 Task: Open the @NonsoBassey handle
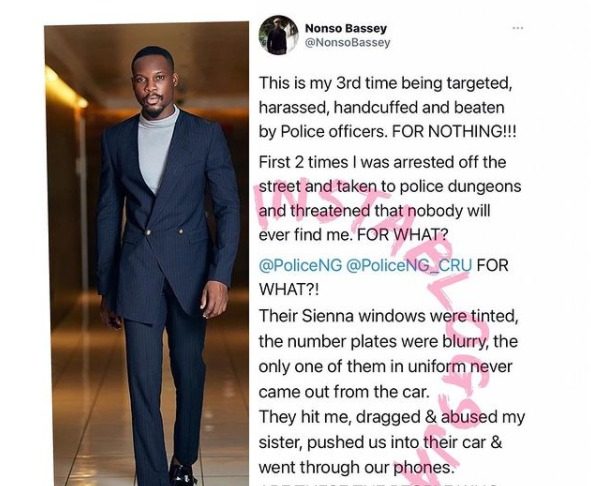click(347, 43)
